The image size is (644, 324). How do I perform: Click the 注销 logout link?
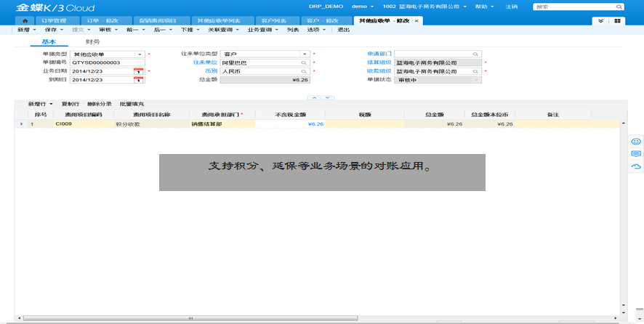coord(512,7)
